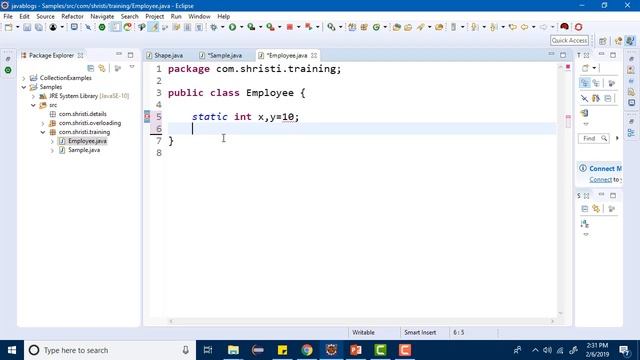Expand Employee.java in Package Explorer

tap(52, 141)
